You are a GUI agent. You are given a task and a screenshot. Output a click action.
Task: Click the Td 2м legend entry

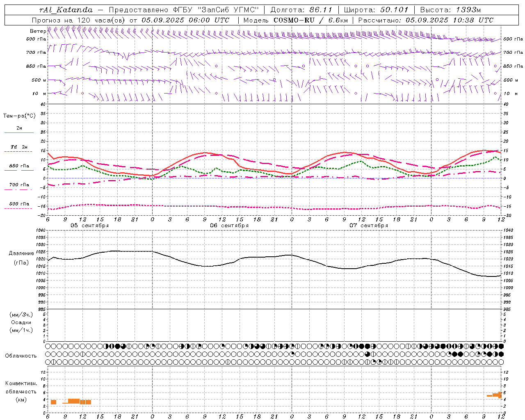[19, 147]
